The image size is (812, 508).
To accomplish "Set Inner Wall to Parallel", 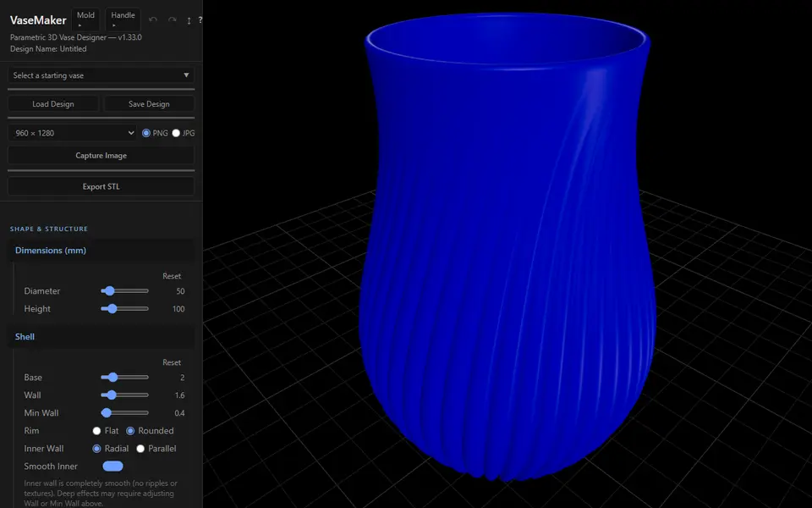I will 140,449.
